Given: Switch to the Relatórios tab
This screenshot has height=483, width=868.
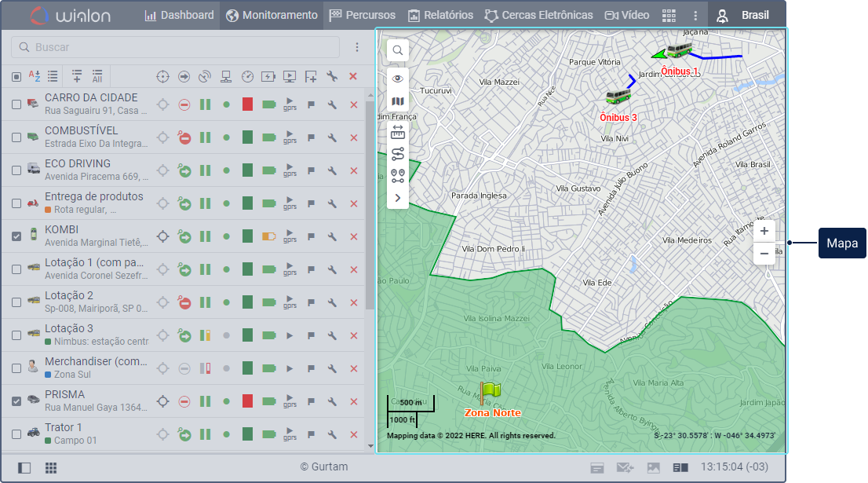Looking at the screenshot, I should pos(440,15).
